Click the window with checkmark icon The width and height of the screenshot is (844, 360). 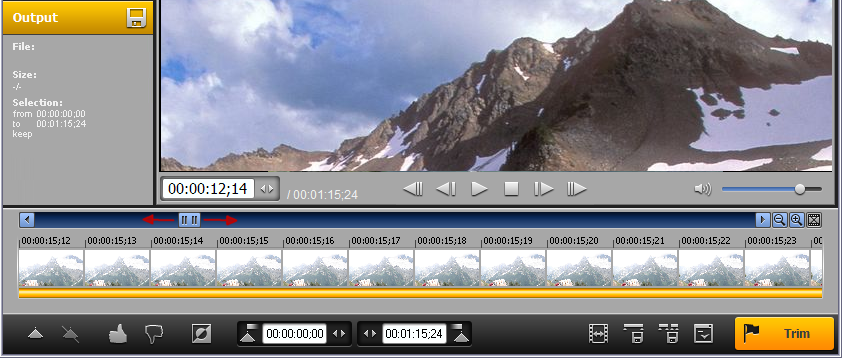click(x=704, y=334)
